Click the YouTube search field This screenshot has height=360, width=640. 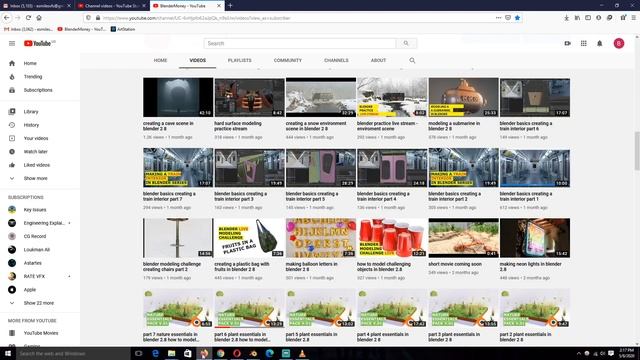point(300,43)
